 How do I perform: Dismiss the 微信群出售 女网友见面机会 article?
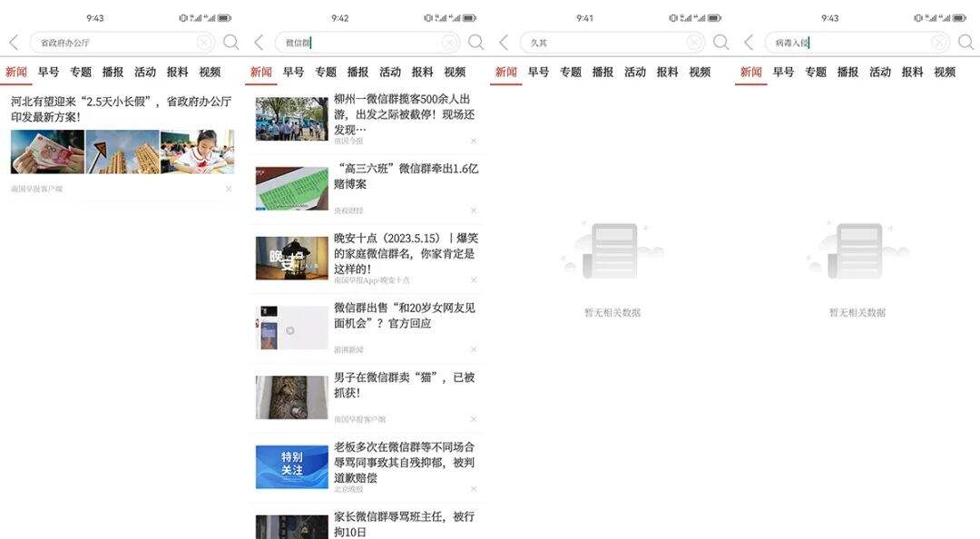pyautogui.click(x=474, y=349)
